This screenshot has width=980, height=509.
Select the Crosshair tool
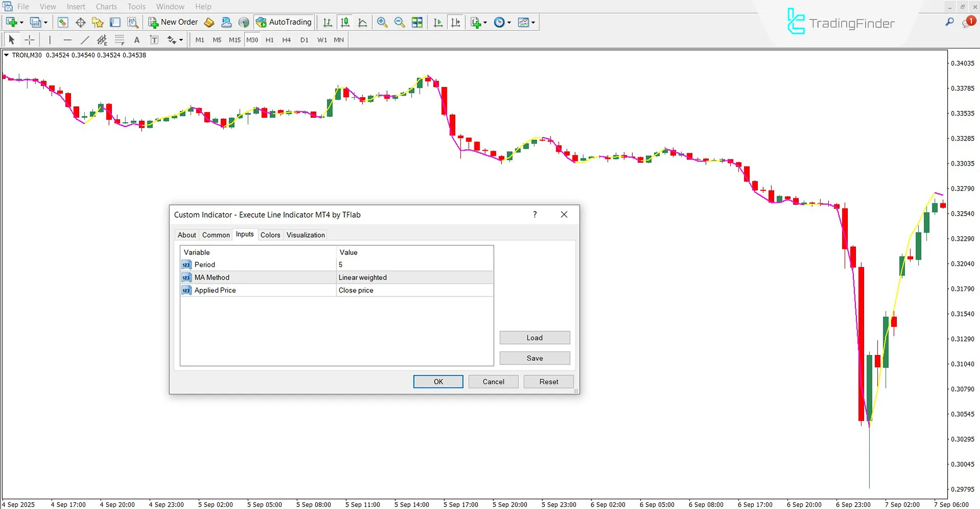(29, 39)
